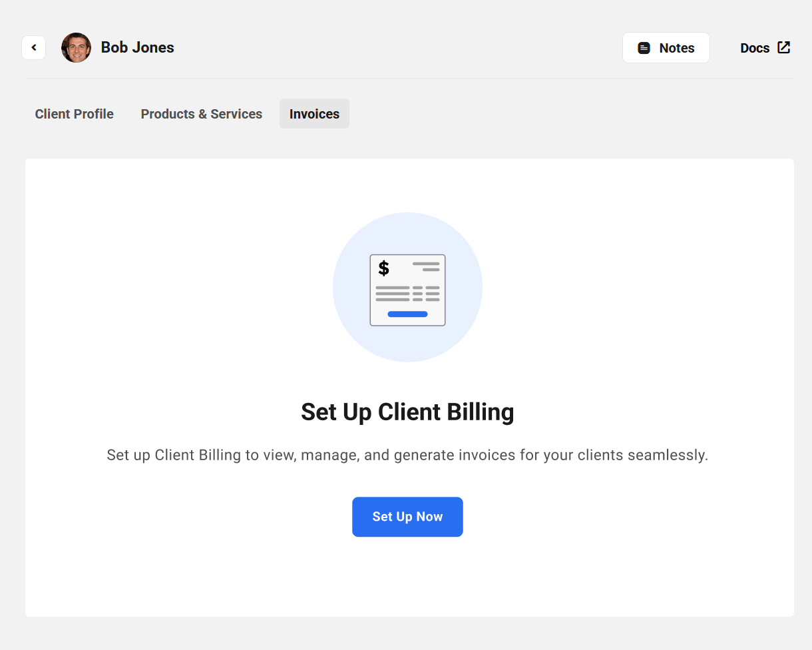
Task: Click Bob Jones profile avatar
Action: pyautogui.click(x=76, y=48)
